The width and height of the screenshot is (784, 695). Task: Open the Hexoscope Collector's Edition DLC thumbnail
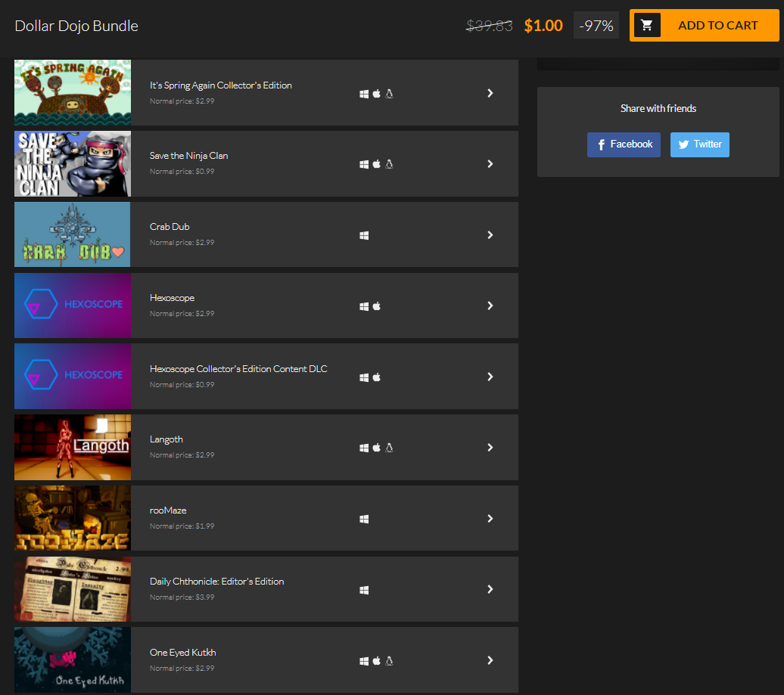point(73,376)
